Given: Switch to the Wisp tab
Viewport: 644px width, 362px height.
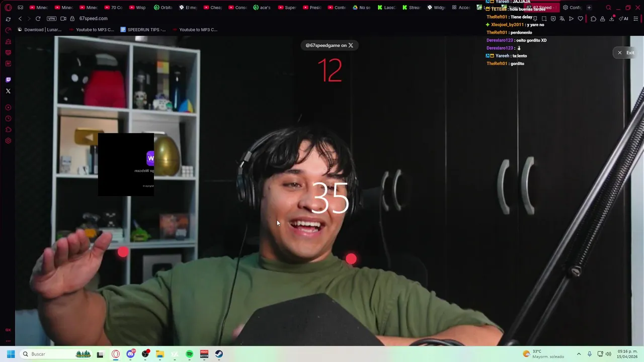Looking at the screenshot, I should [x=137, y=8].
